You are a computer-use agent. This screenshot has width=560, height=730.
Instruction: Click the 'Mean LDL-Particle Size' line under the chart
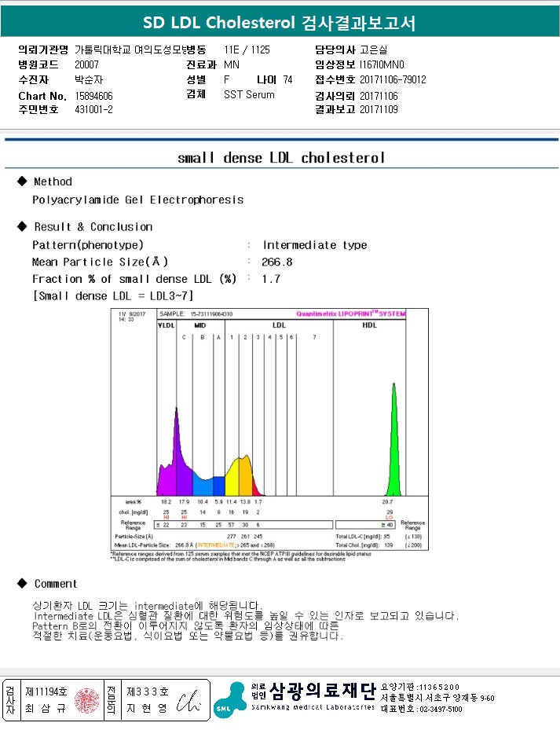point(195,545)
